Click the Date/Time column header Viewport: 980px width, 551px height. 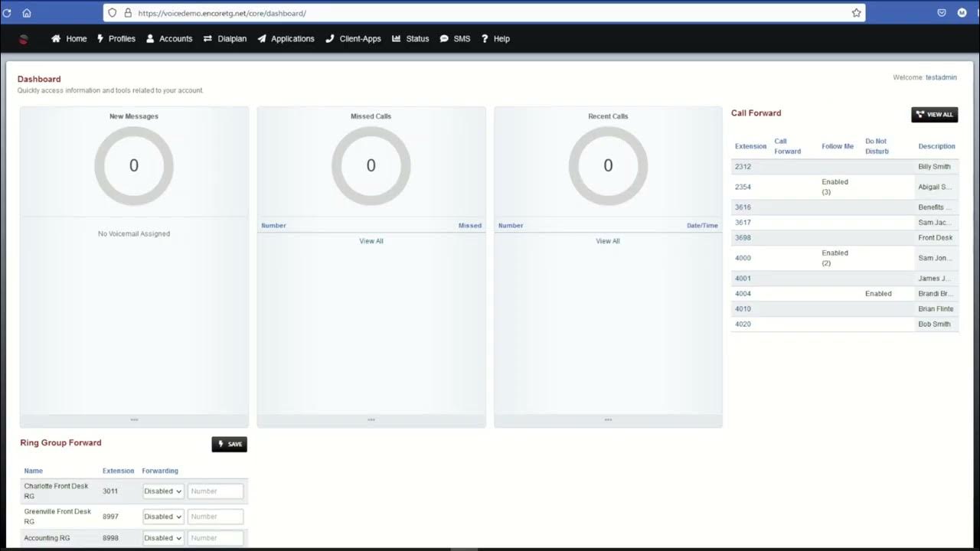702,226
